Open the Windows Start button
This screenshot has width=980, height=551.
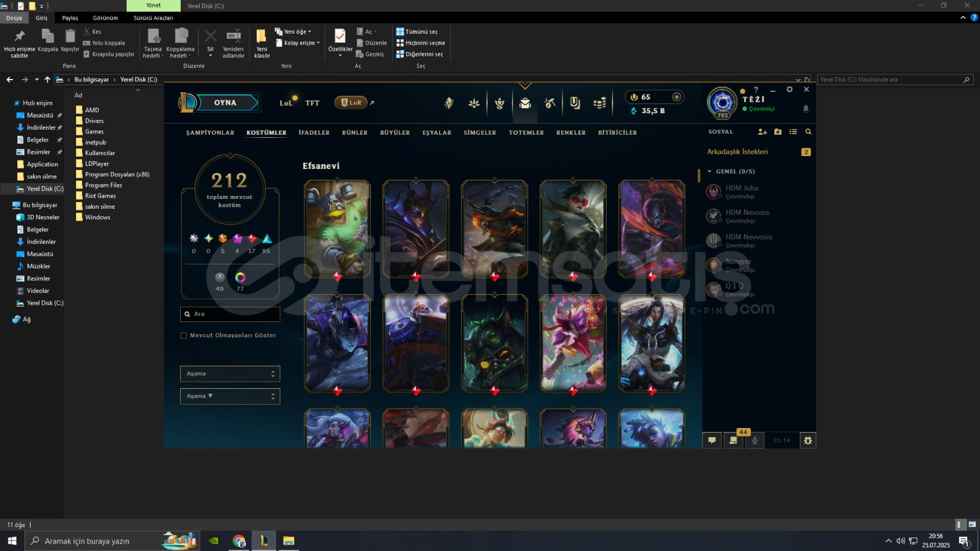coord(12,541)
